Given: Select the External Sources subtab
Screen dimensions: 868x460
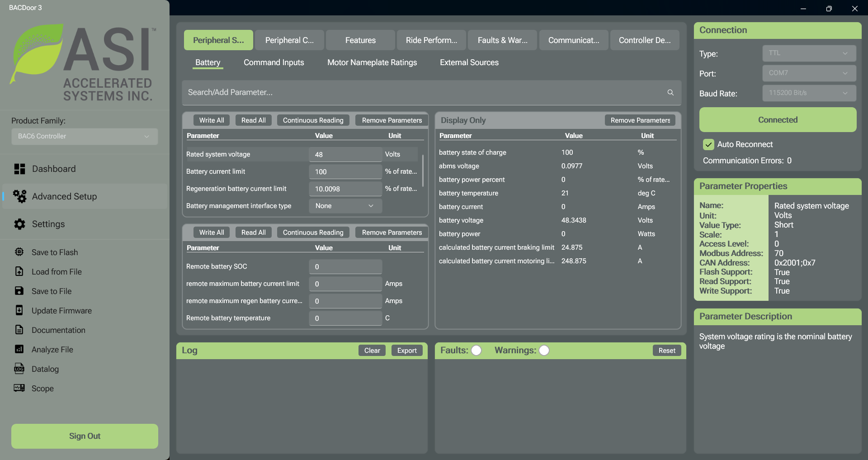Looking at the screenshot, I should tap(469, 62).
